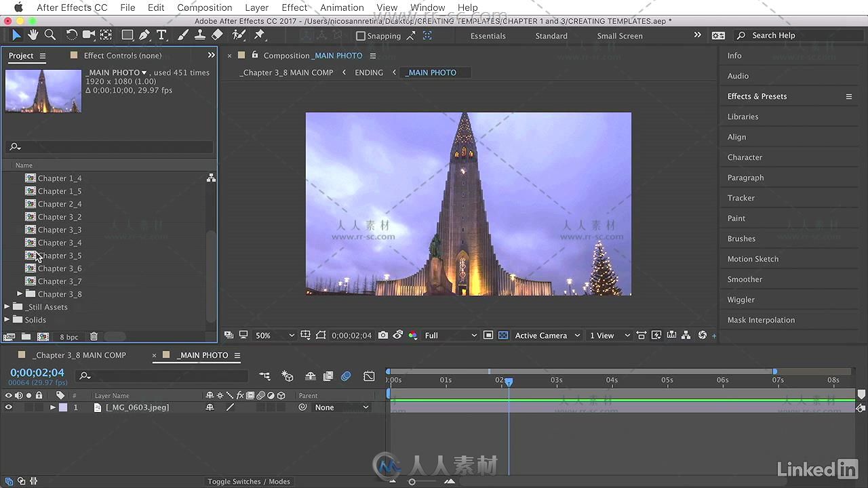The width and height of the screenshot is (868, 488).
Task: Click Toggle Switches / Modes button
Action: click(249, 482)
